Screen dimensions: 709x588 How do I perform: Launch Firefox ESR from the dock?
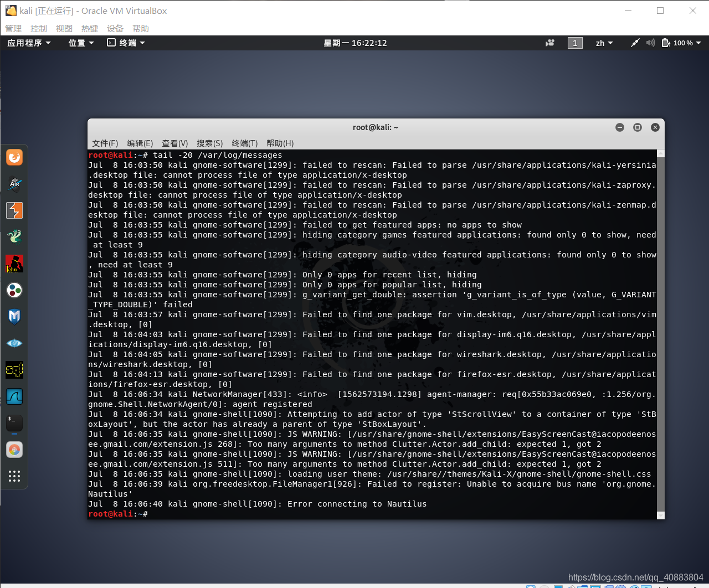tap(14, 157)
